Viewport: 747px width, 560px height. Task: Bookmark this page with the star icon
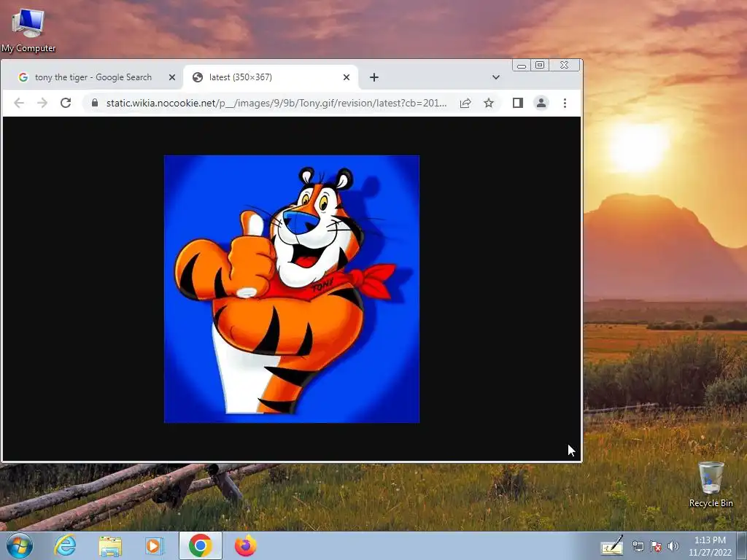click(x=489, y=103)
